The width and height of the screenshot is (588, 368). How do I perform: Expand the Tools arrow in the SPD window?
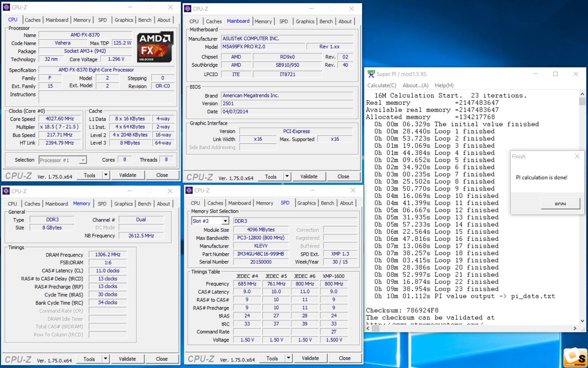288,358
